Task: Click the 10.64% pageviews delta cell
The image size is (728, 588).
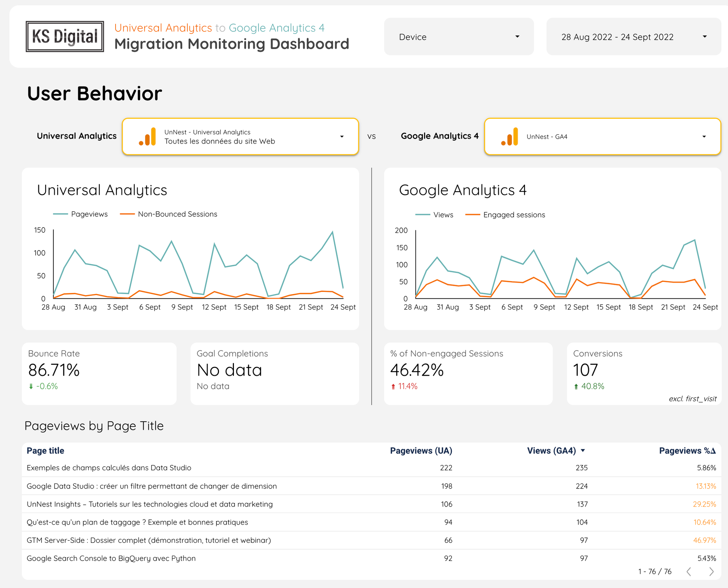Action: point(705,522)
